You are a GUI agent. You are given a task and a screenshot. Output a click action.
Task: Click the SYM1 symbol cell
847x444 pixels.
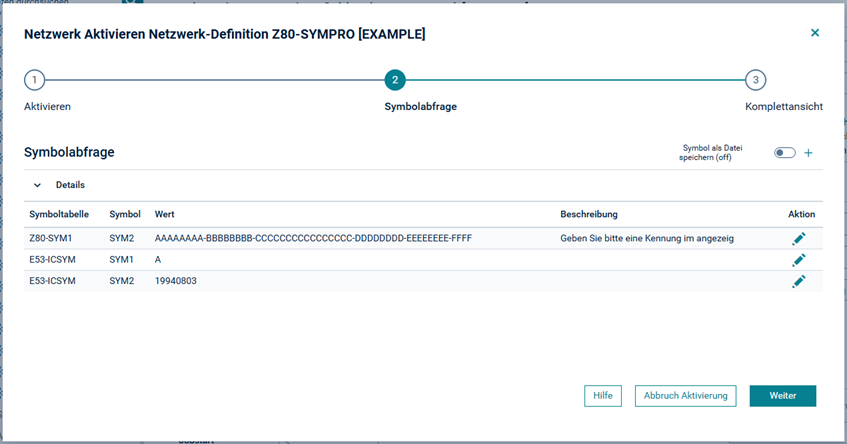click(x=122, y=260)
